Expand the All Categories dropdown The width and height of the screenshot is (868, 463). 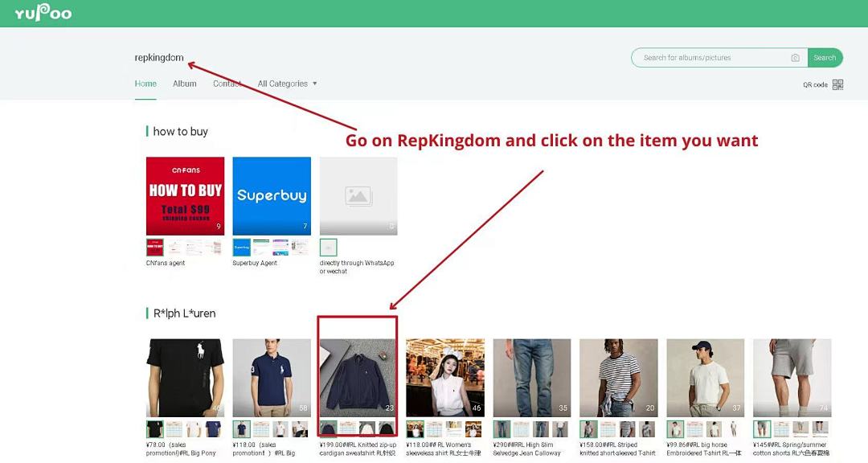(x=287, y=84)
